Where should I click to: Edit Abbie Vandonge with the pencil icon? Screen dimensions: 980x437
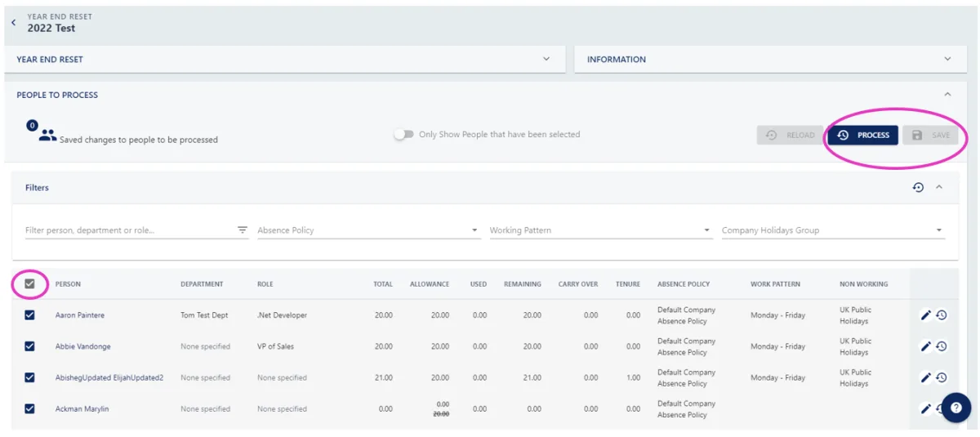click(x=925, y=346)
